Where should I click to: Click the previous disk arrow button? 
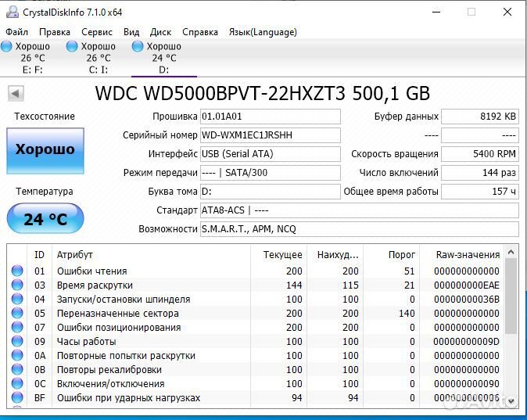coord(16,93)
